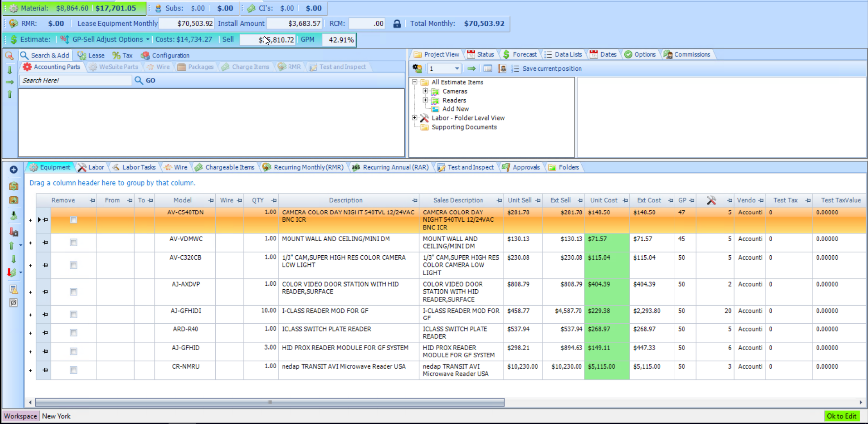Viewport: 868px width, 424px height.
Task: Click the hammer tools column header icon
Action: pos(711,200)
